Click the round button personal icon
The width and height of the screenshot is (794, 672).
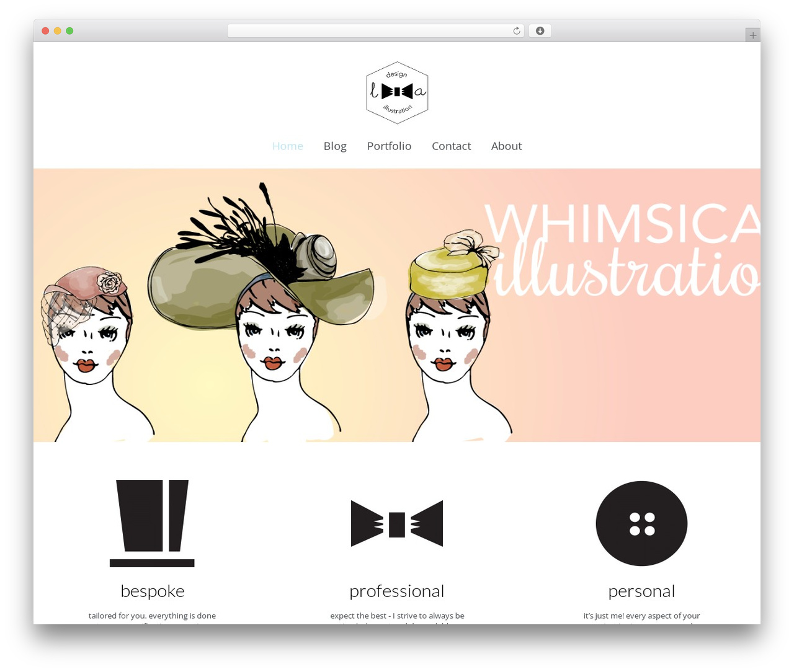click(x=641, y=523)
